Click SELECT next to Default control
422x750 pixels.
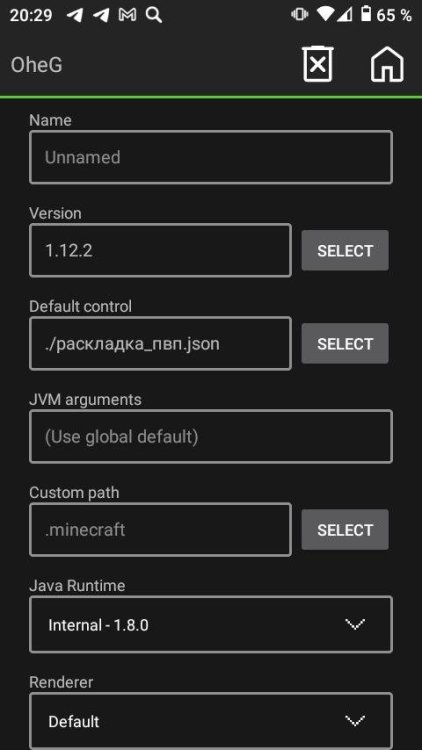click(345, 343)
